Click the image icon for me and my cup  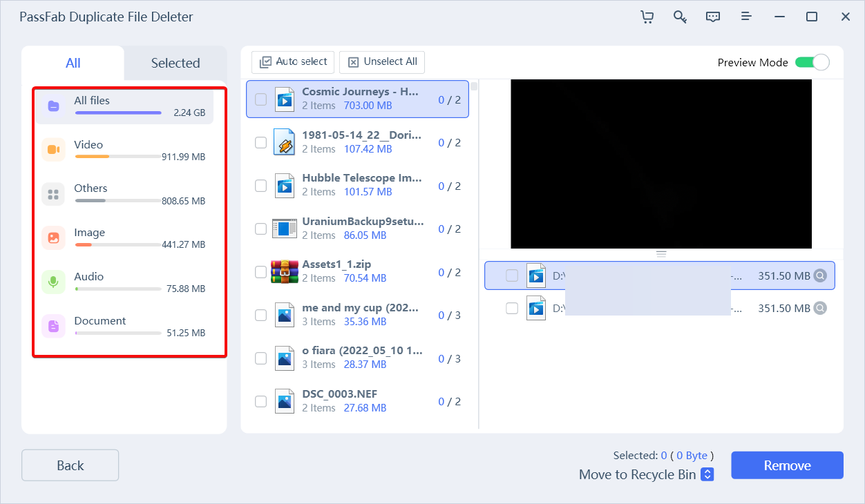pos(284,315)
